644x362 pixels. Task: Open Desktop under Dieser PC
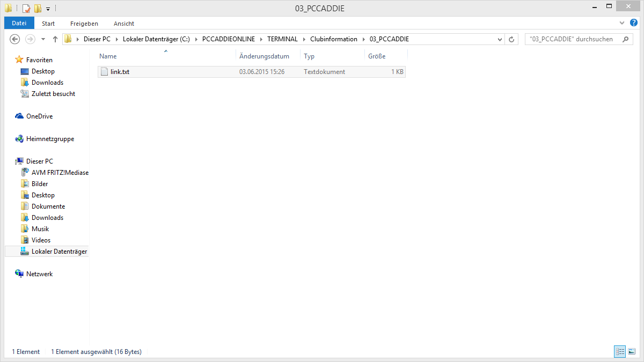[x=43, y=195]
